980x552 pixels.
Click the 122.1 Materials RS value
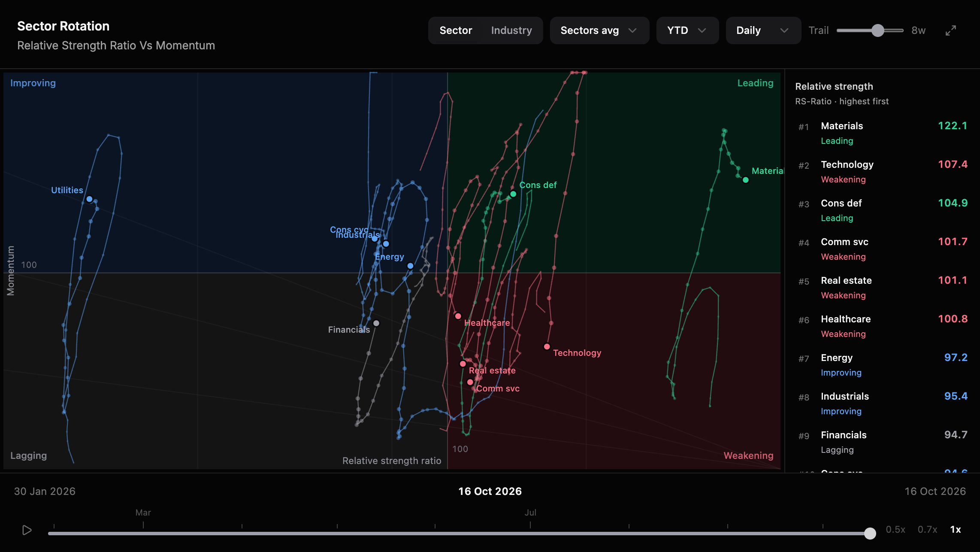[x=953, y=126]
